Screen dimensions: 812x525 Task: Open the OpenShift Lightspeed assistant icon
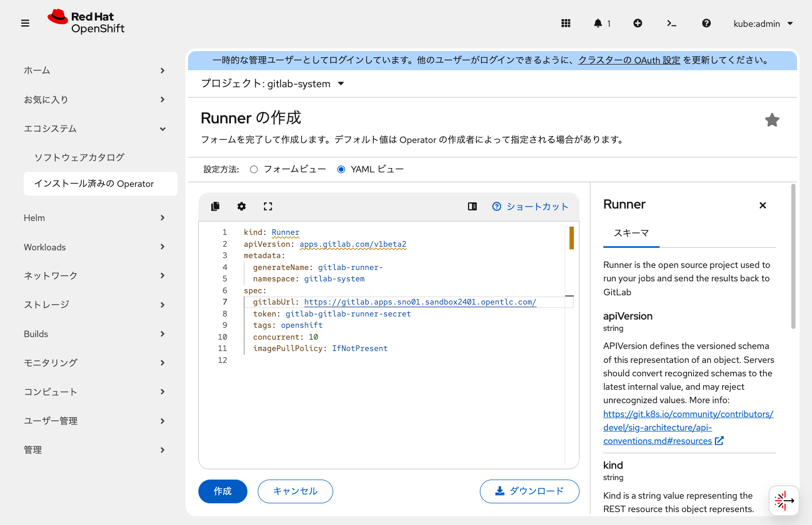pos(784,500)
